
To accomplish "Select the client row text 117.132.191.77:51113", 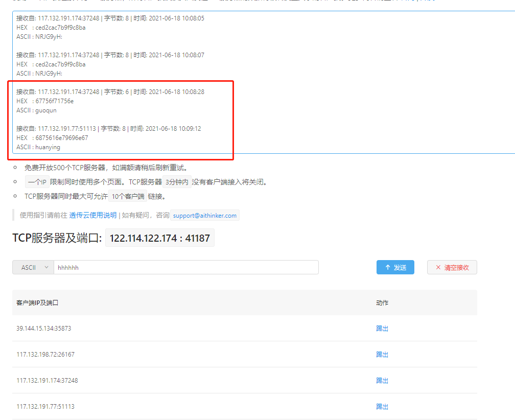I will 45,407.
